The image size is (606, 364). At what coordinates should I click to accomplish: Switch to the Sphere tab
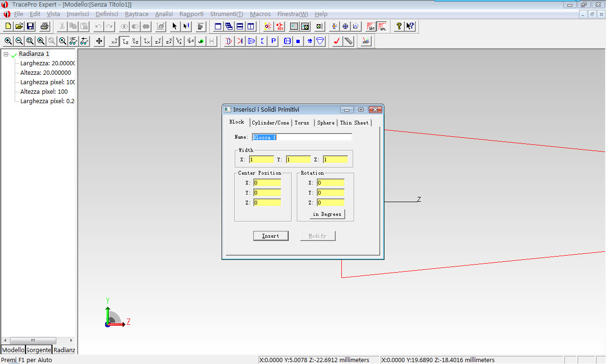tap(326, 123)
